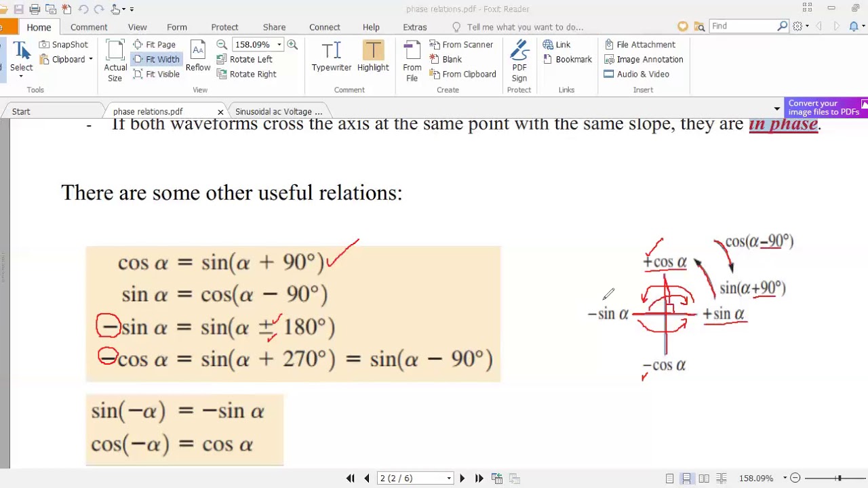Click the status bar zoom slider handle

(839, 479)
